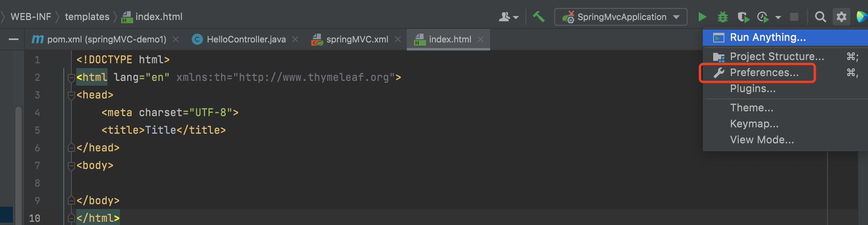Switch to HelloController.java tab
The image size is (868, 225).
click(x=245, y=39)
